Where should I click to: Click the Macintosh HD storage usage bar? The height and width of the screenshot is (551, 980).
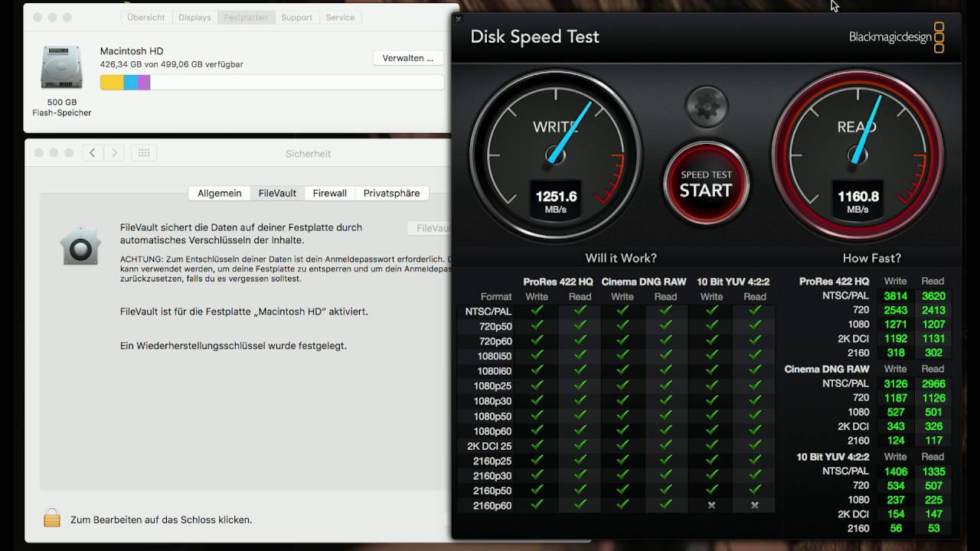(x=272, y=83)
